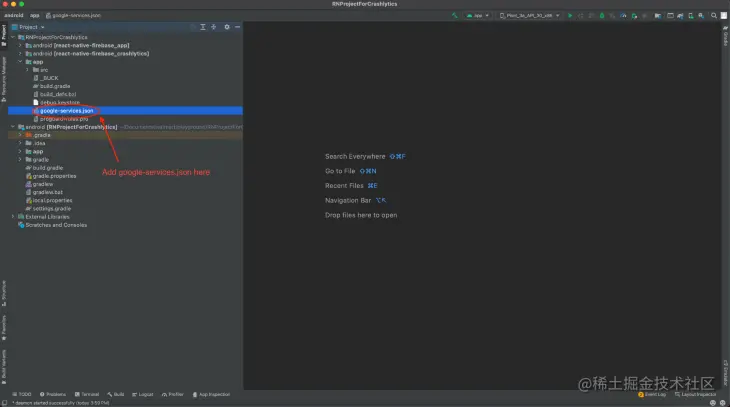730x407 pixels.
Task: Collapse the first app folder
Action: tap(20, 61)
